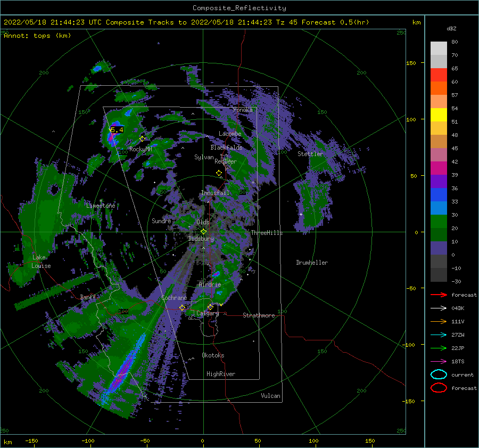Click the Vulcan town label
Image resolution: width=479 pixels, height=448 pixels.
tap(270, 396)
